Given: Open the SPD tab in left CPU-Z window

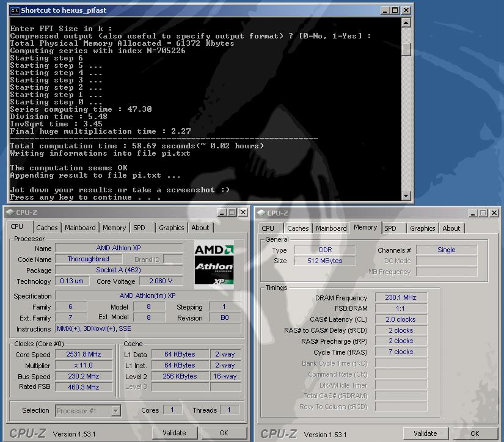Looking at the screenshot, I should [142, 228].
